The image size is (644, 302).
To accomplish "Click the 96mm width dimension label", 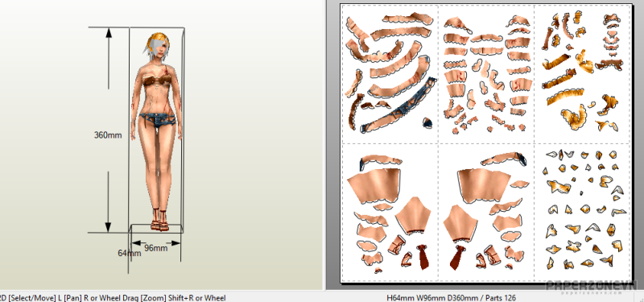I will click(x=155, y=248).
